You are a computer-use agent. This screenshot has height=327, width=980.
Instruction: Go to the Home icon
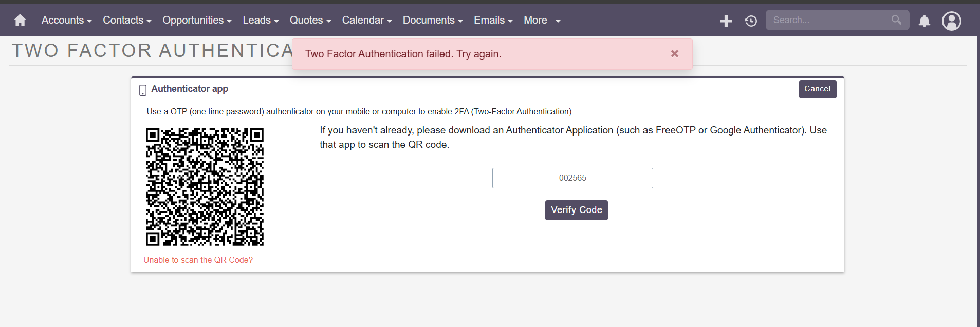tap(20, 20)
